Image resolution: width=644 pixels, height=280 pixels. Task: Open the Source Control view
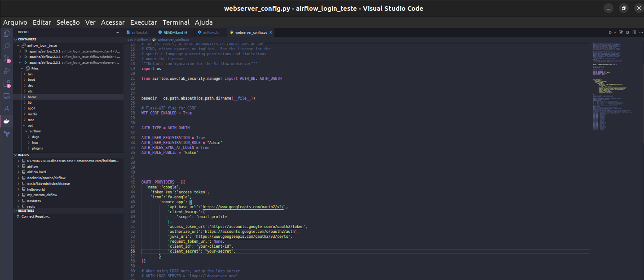[6, 58]
